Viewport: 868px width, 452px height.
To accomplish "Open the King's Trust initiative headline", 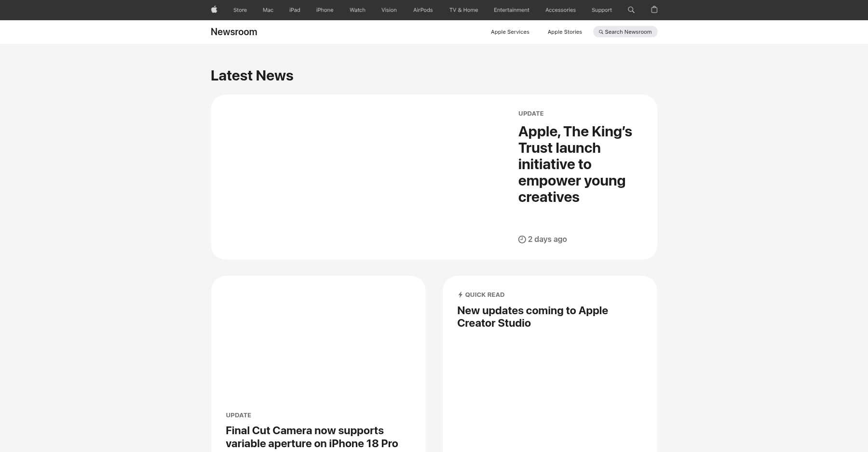I will click(575, 164).
